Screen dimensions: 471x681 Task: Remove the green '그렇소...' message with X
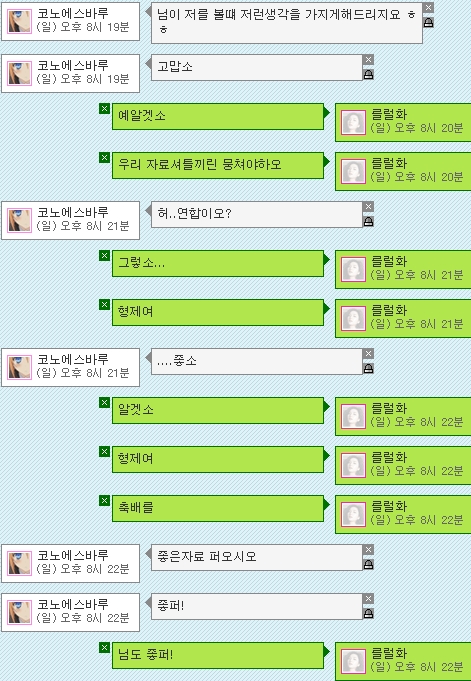click(x=104, y=256)
